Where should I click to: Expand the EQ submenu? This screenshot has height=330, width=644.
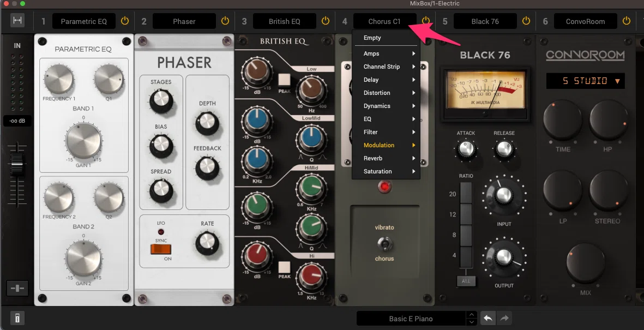point(386,119)
